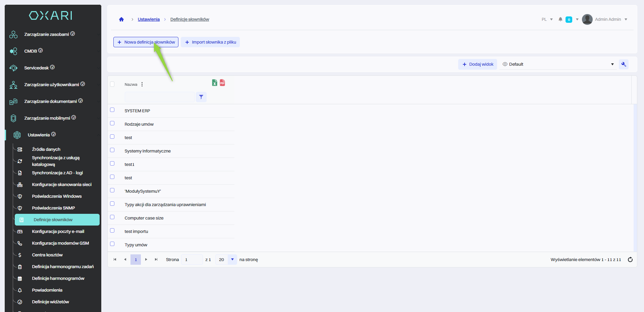Check the SYSTEM ERP row checkbox
Viewport: 644px width, 312px height.
coord(112,110)
